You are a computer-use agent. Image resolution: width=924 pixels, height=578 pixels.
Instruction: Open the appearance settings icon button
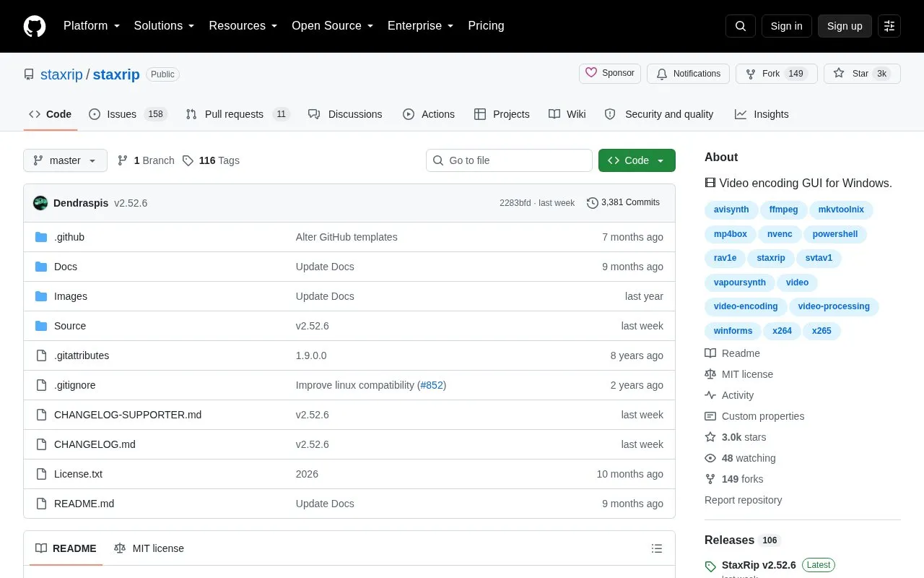(x=889, y=26)
